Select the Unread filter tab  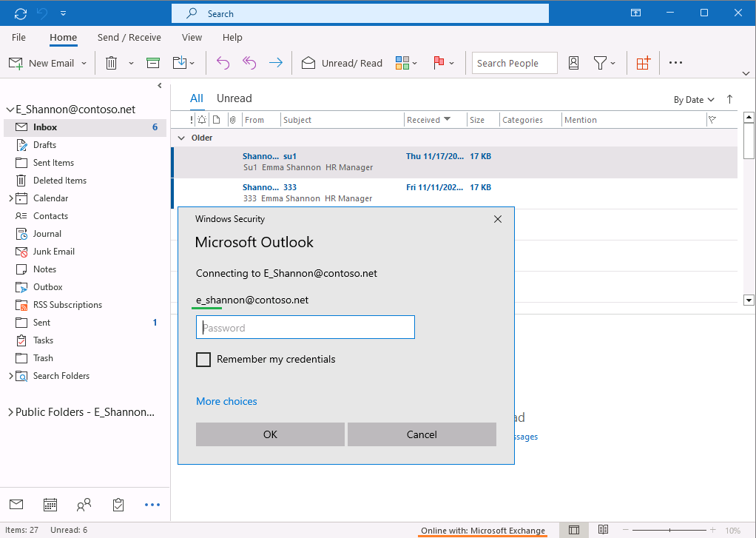pyautogui.click(x=234, y=98)
